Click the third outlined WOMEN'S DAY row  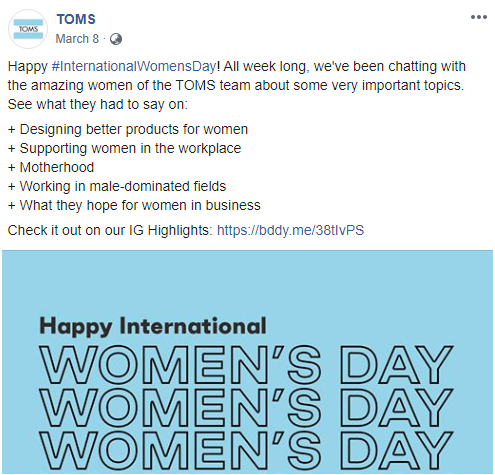[246, 451]
